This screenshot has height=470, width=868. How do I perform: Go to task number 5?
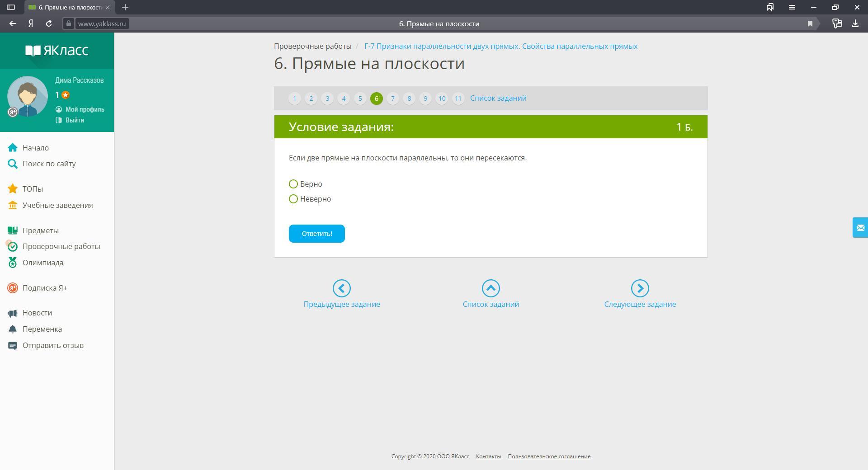tap(360, 99)
